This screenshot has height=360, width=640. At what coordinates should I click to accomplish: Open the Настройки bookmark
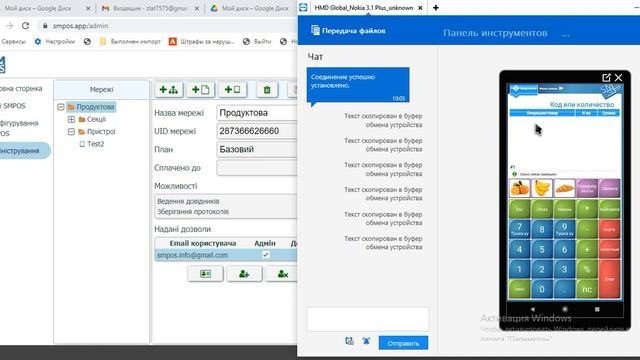(55, 42)
